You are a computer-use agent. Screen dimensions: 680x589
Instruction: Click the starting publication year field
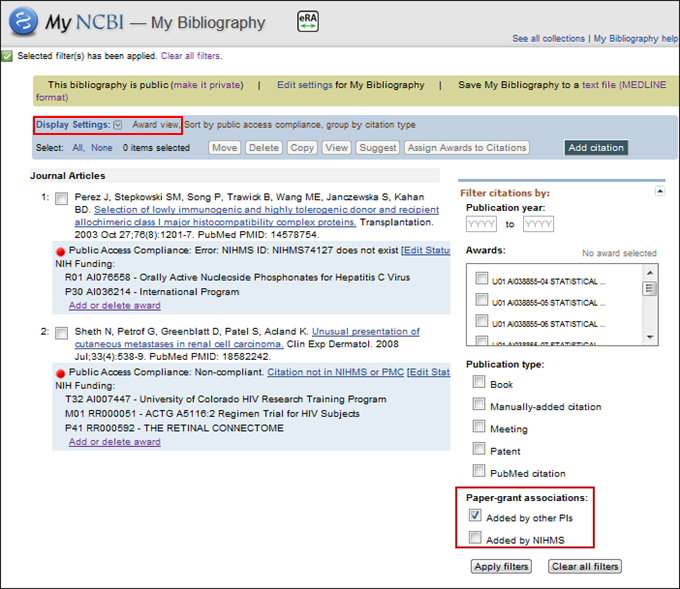pyautogui.click(x=481, y=224)
